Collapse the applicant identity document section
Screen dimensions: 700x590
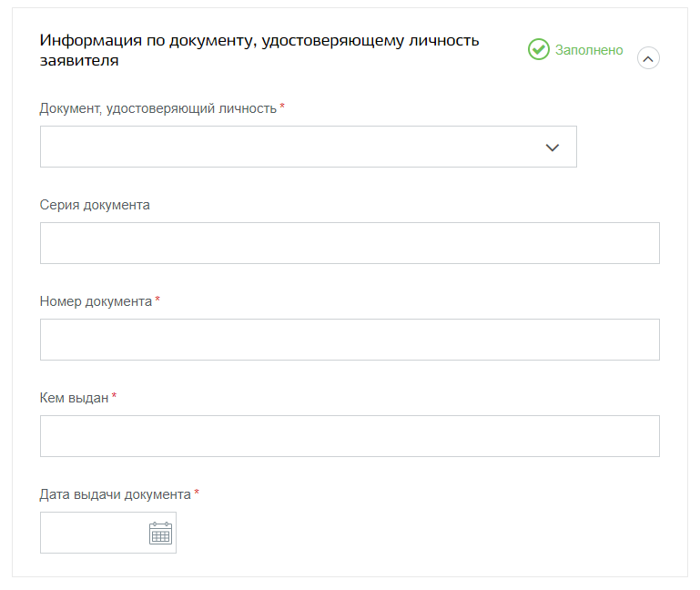(x=648, y=58)
